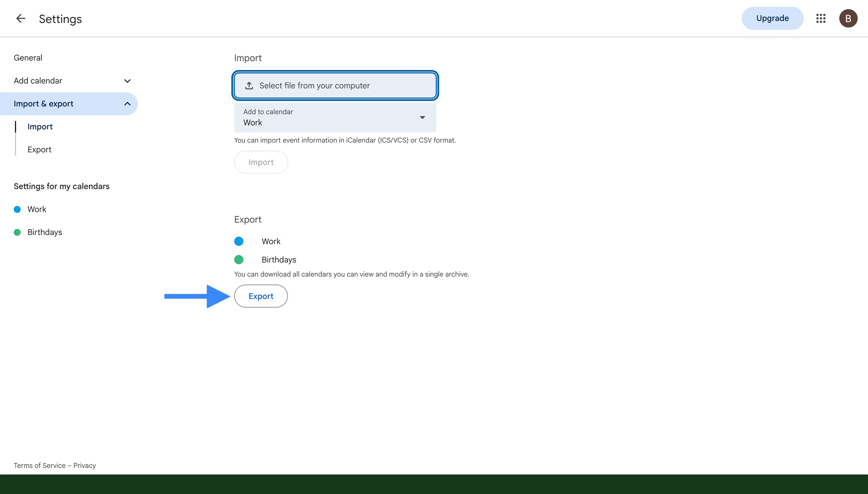The height and width of the screenshot is (494, 868).
Task: Open General settings
Action: [28, 58]
